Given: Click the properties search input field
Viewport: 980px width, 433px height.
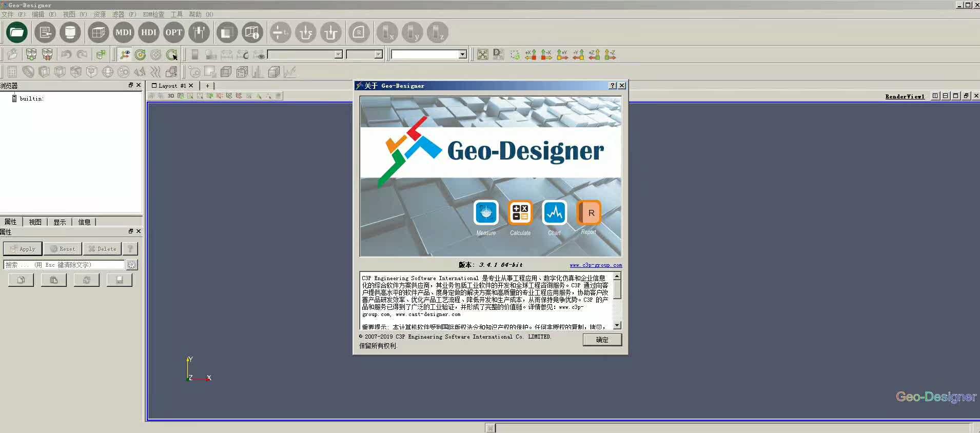Looking at the screenshot, I should tap(64, 265).
